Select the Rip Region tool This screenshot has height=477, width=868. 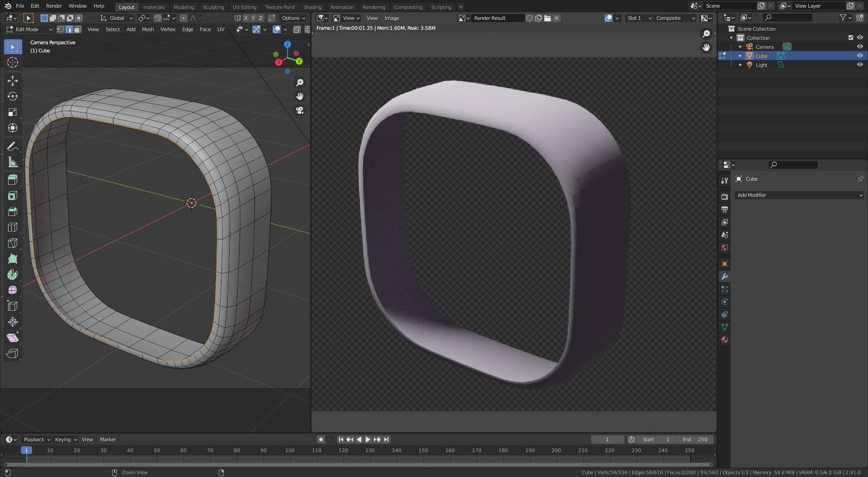[13, 354]
